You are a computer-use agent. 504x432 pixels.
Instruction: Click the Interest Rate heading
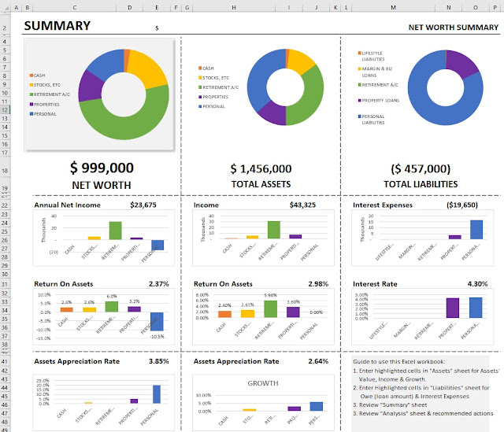(375, 284)
